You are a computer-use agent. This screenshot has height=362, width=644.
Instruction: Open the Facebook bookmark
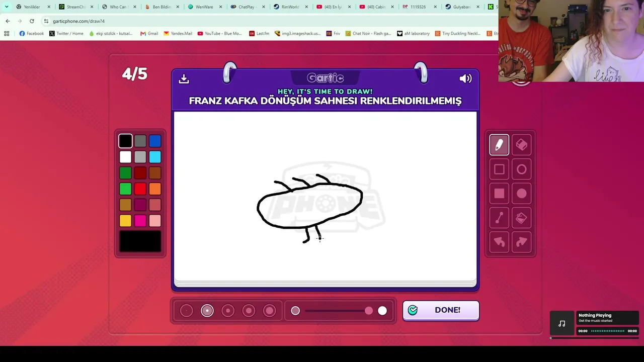pyautogui.click(x=32, y=34)
